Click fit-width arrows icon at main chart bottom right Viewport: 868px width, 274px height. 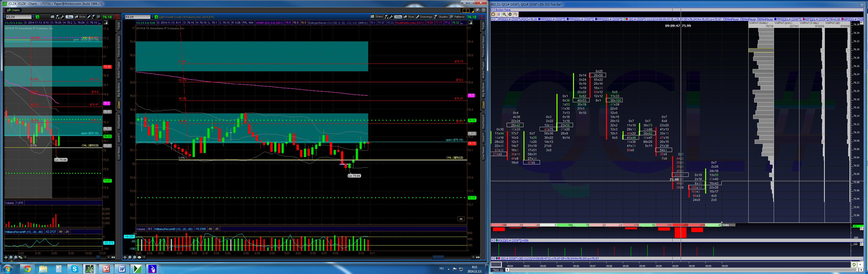point(478,258)
